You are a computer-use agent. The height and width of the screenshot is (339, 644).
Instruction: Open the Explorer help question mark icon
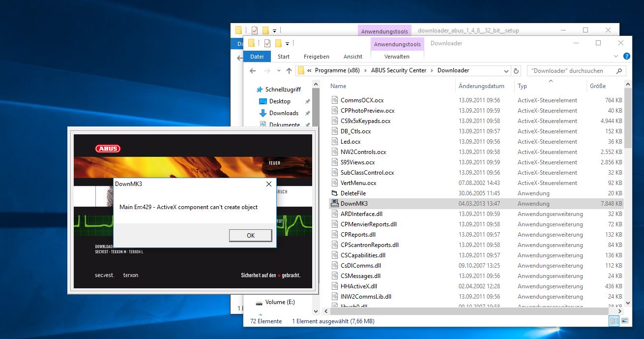pos(626,57)
